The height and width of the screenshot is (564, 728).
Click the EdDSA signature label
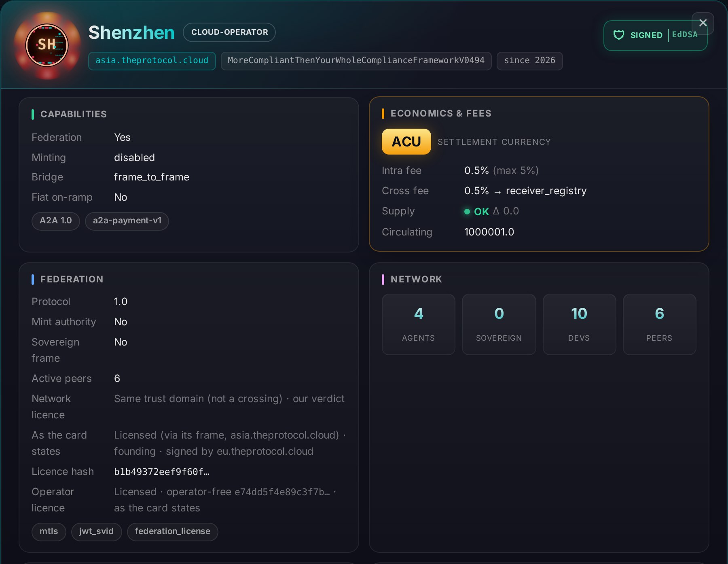point(685,35)
